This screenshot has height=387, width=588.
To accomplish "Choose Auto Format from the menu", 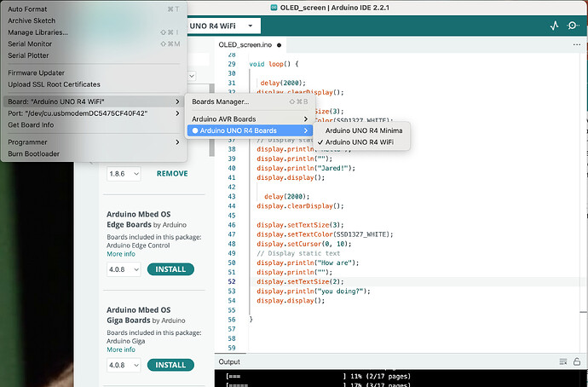I will [x=32, y=9].
